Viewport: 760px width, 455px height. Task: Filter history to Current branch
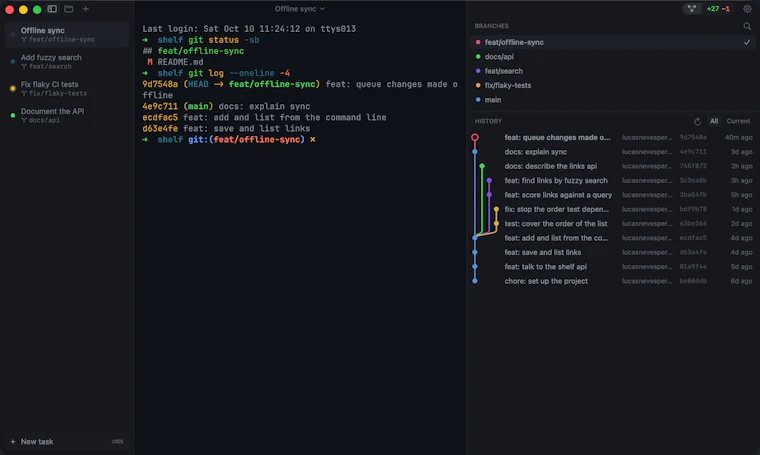(x=738, y=121)
